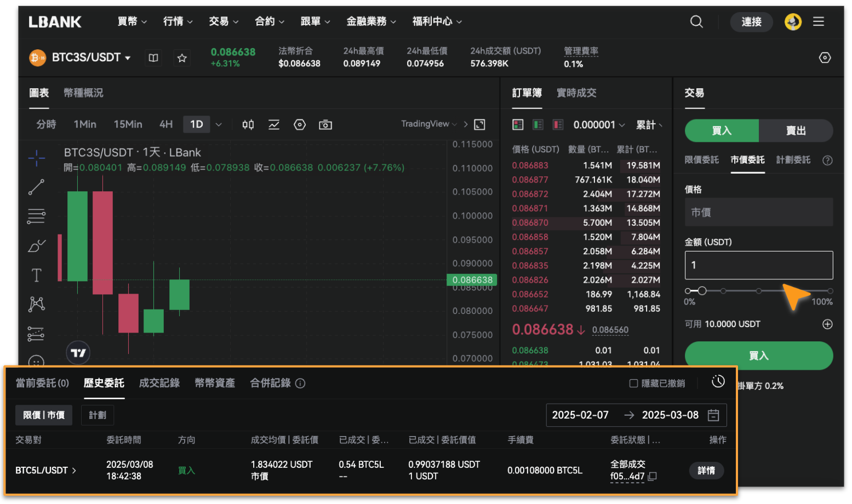Change order book precision 0.000001
852x504 pixels.
coord(599,125)
